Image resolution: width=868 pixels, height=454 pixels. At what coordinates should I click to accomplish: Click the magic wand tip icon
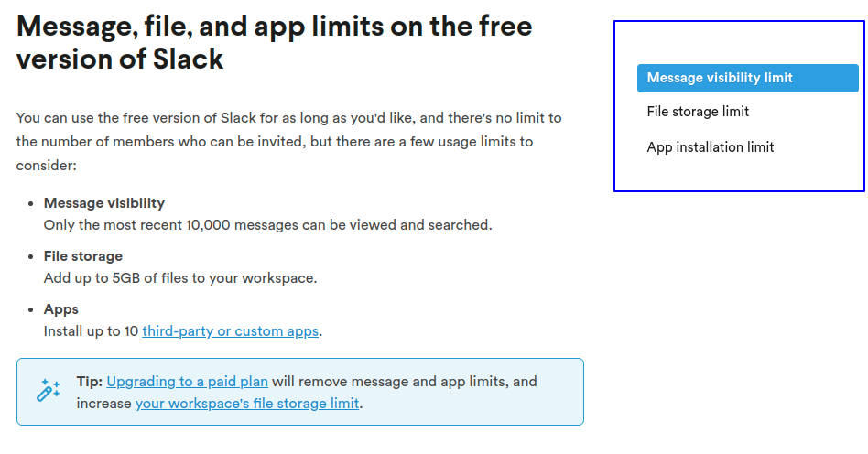[49, 390]
